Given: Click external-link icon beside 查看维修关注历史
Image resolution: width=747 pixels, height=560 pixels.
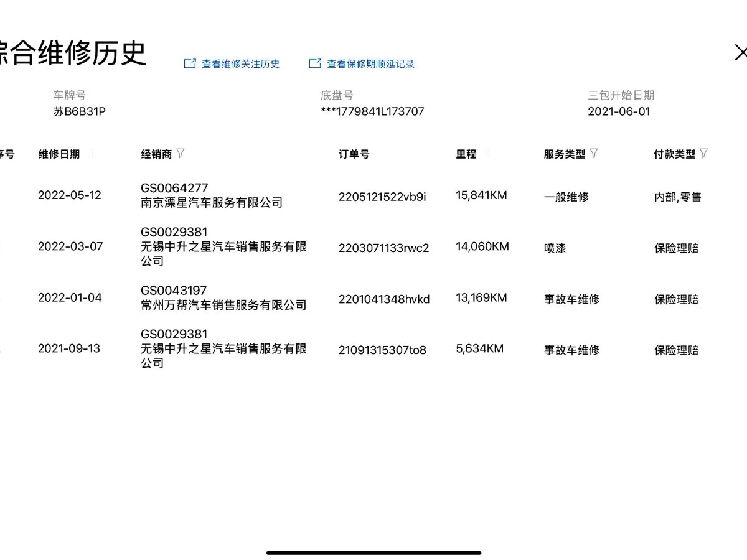Looking at the screenshot, I should [190, 63].
